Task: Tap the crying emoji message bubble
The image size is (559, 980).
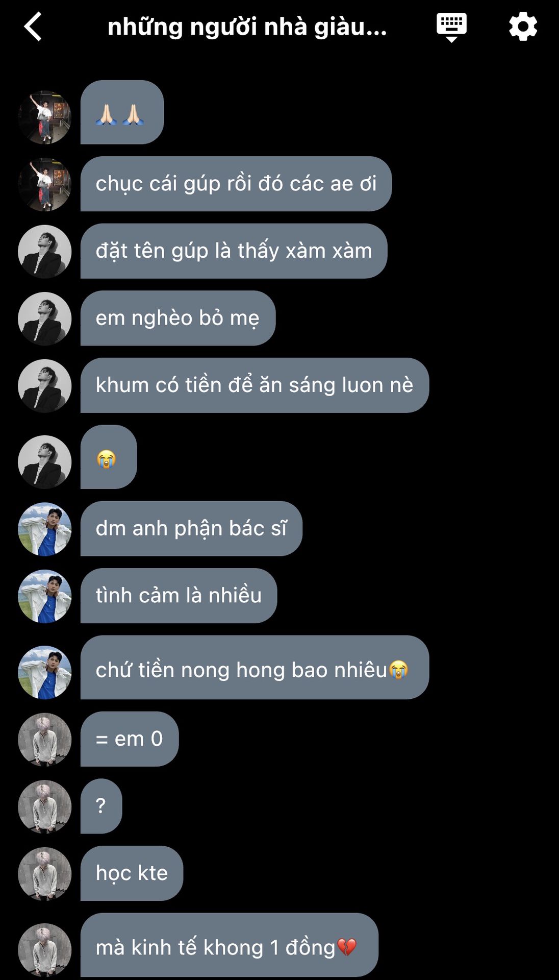Action: [x=109, y=457]
